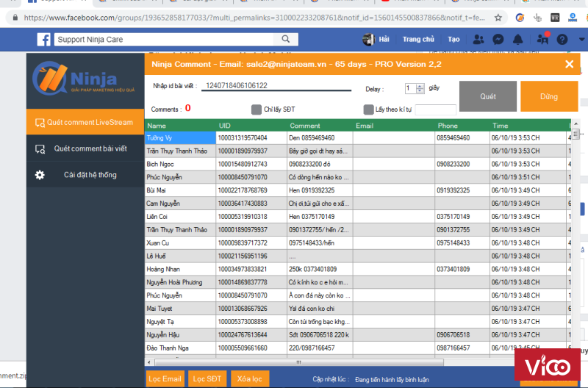Click comment '250k 0373401809'
The height and width of the screenshot is (388, 588).
click(x=320, y=269)
